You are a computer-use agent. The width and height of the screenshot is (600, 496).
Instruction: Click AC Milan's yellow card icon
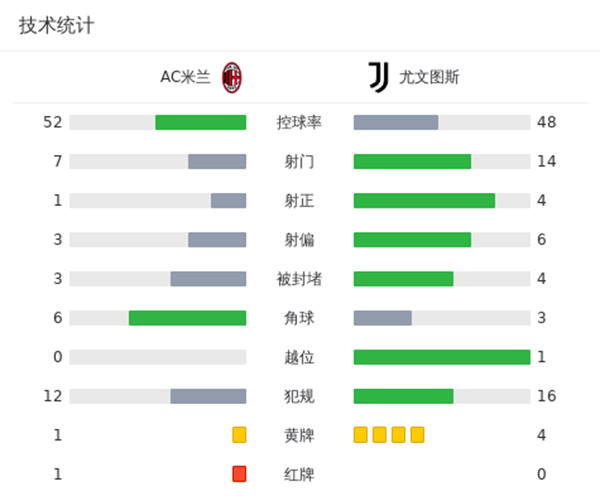click(x=239, y=435)
